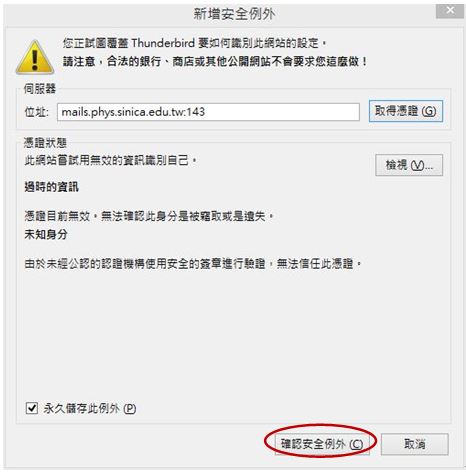Click the yellow warning triangle icon

(35, 58)
